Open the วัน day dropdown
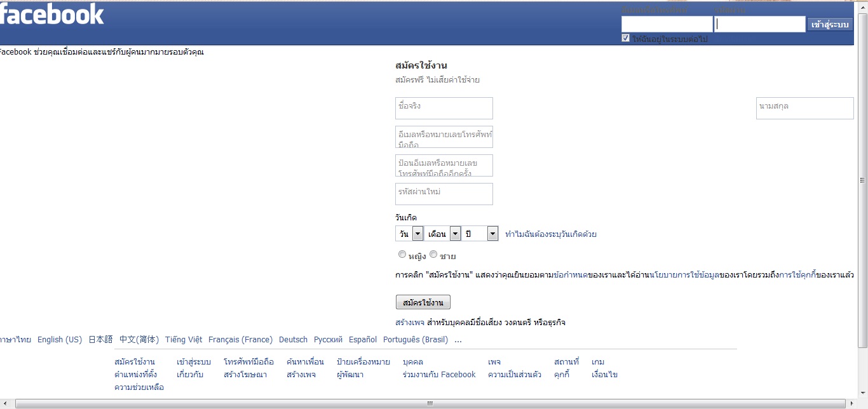This screenshot has width=868, height=409. coord(409,234)
